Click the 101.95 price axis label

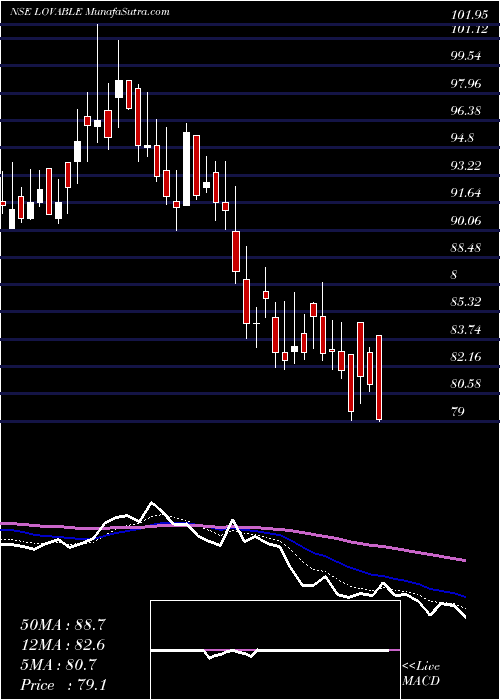469,15
